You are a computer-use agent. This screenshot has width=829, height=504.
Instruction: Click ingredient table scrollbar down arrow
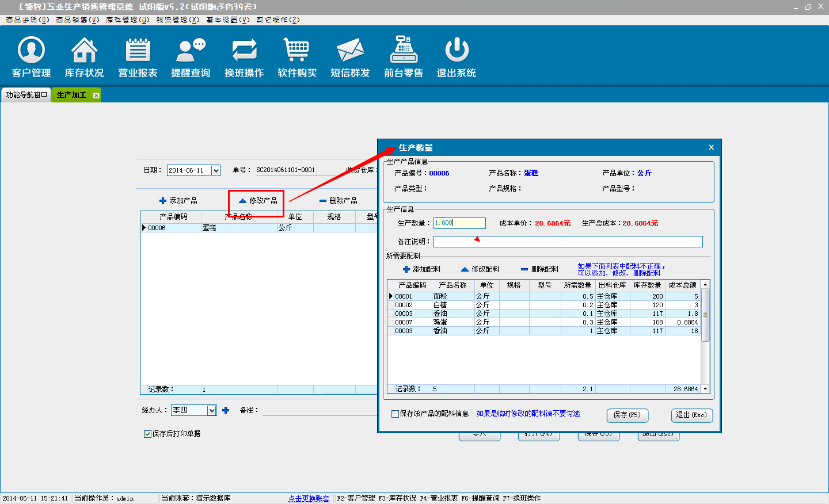(x=705, y=389)
